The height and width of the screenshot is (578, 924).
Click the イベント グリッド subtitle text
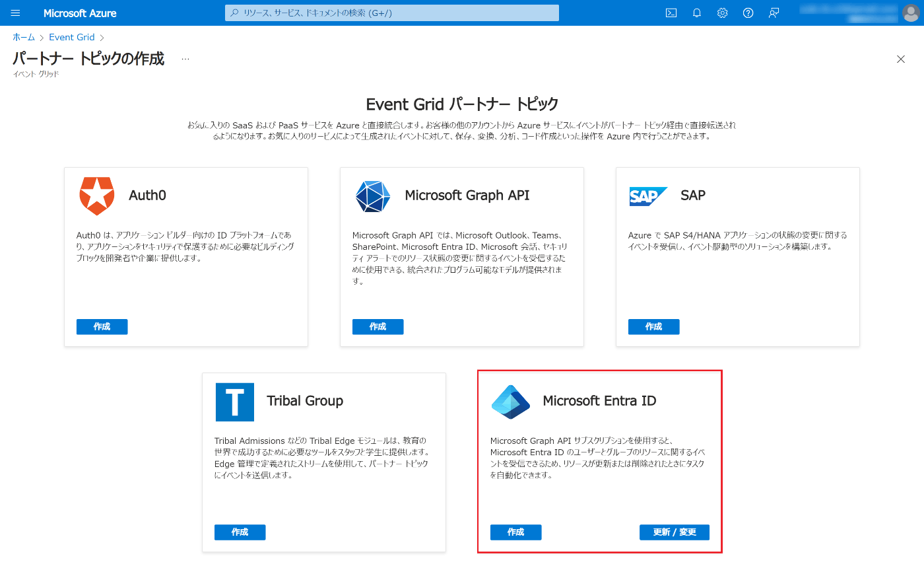coord(36,74)
